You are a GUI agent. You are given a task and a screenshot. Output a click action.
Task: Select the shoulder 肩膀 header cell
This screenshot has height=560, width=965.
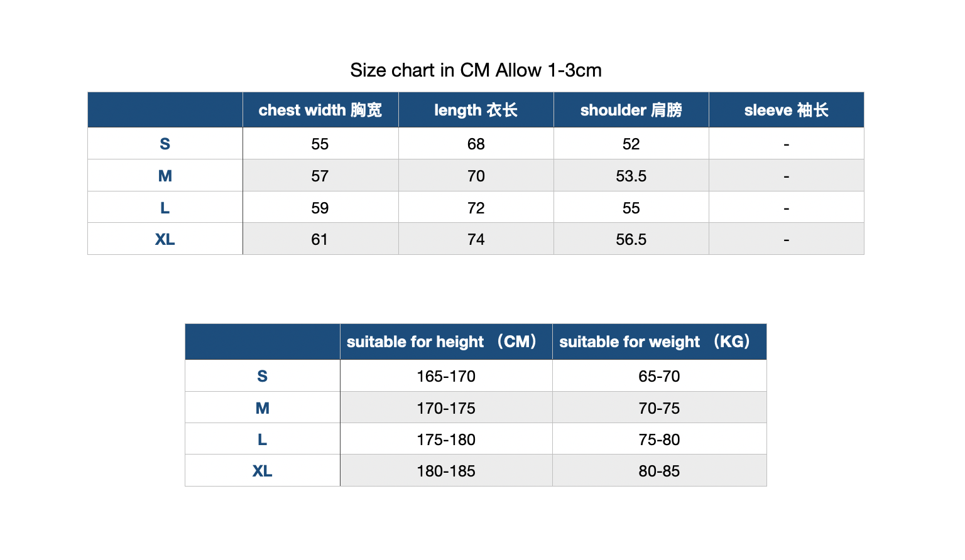tap(631, 110)
